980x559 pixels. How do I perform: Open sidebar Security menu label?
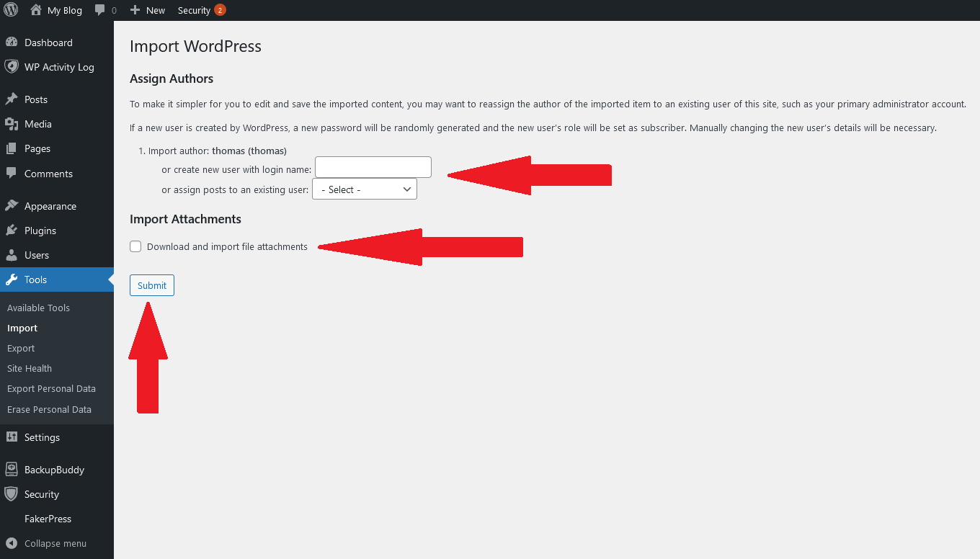(42, 494)
